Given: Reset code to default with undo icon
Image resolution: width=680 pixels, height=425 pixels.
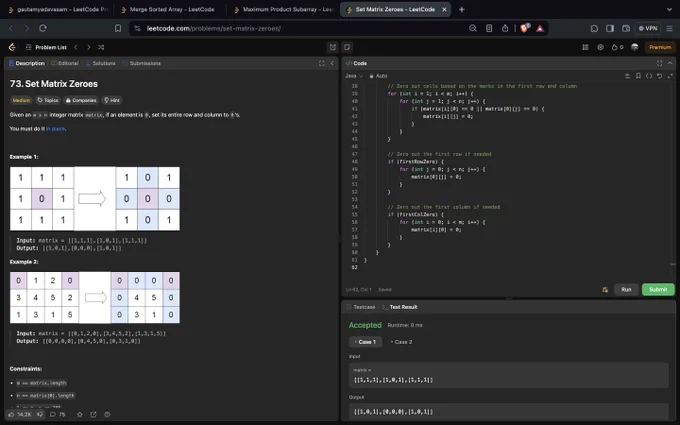Looking at the screenshot, I should tap(659, 76).
